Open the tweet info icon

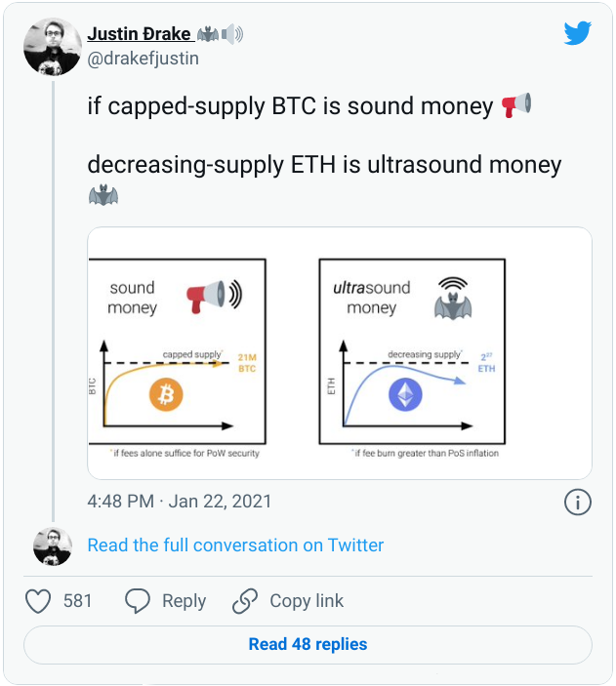pos(577,502)
